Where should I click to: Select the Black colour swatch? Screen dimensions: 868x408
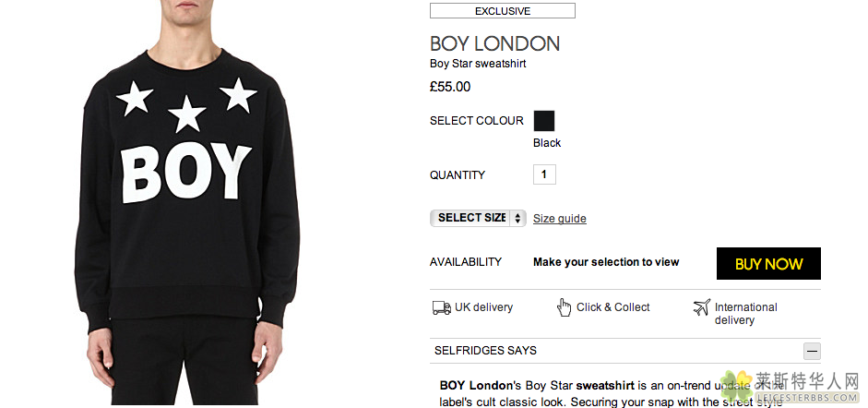544,121
